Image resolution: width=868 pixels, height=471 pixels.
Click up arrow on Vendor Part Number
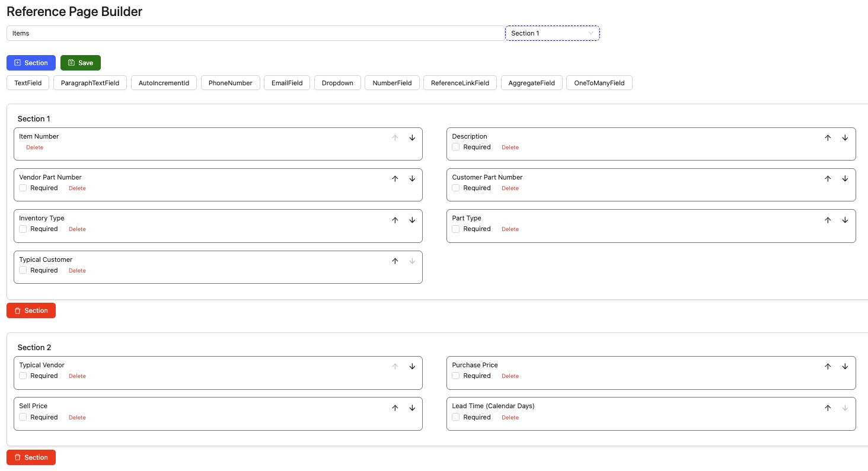(x=395, y=179)
